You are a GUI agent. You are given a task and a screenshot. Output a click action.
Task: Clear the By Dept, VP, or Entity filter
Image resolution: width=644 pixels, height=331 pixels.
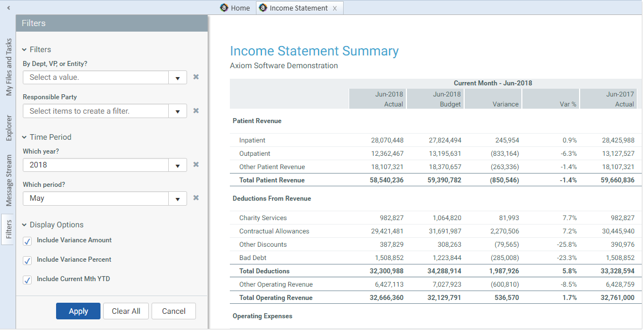tap(197, 77)
